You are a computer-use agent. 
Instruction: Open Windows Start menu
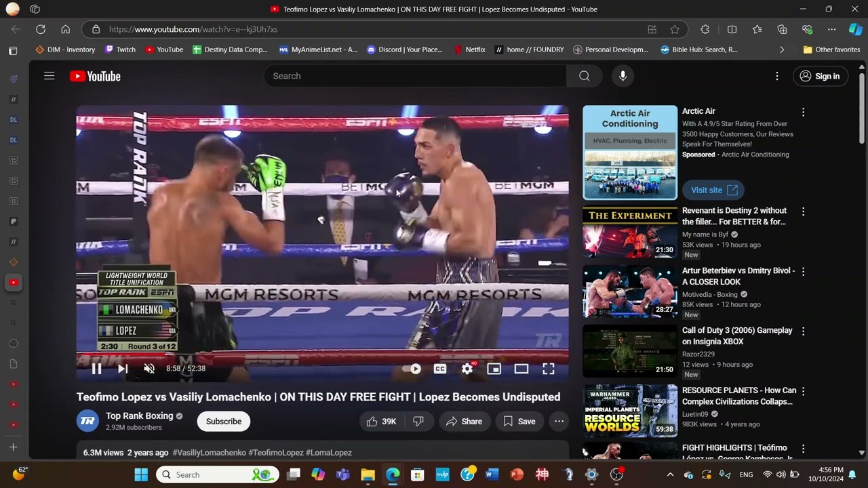pyautogui.click(x=141, y=474)
